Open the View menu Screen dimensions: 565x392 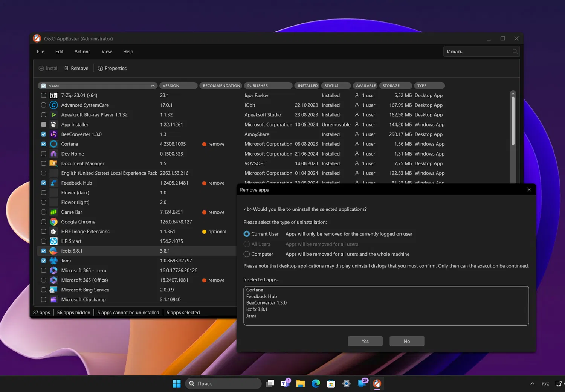[x=107, y=52]
